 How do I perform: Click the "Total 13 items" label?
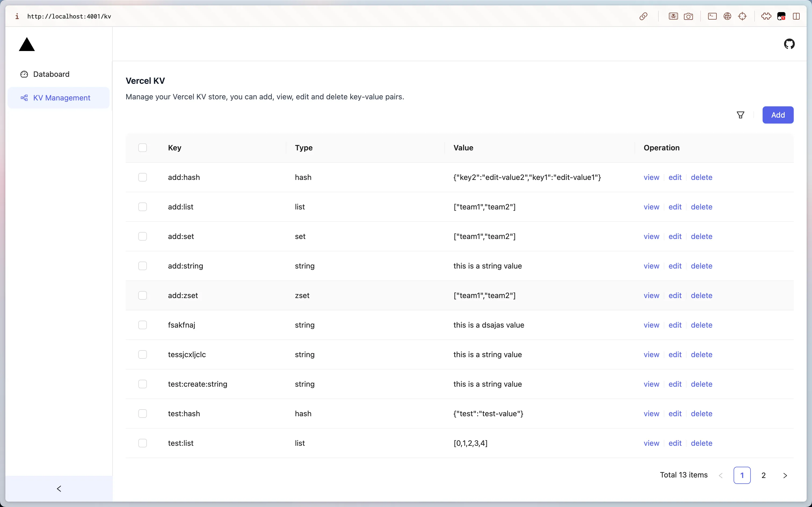coord(684,475)
